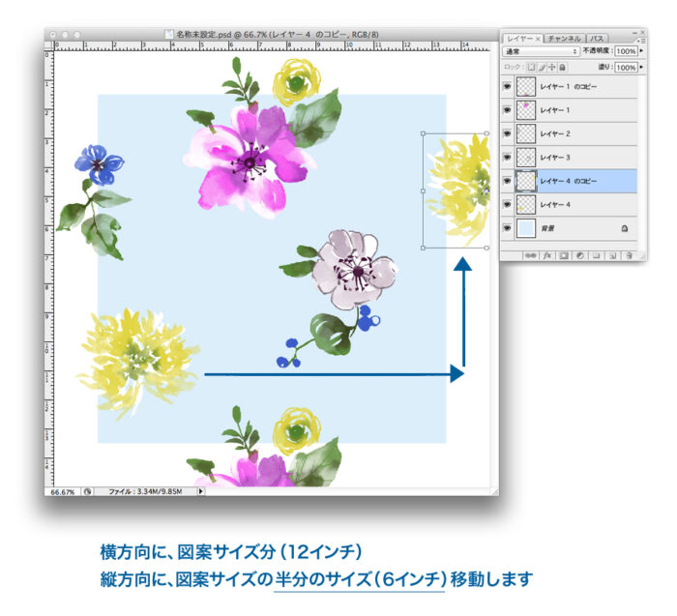Lock all padlock icon

pyautogui.click(x=562, y=68)
